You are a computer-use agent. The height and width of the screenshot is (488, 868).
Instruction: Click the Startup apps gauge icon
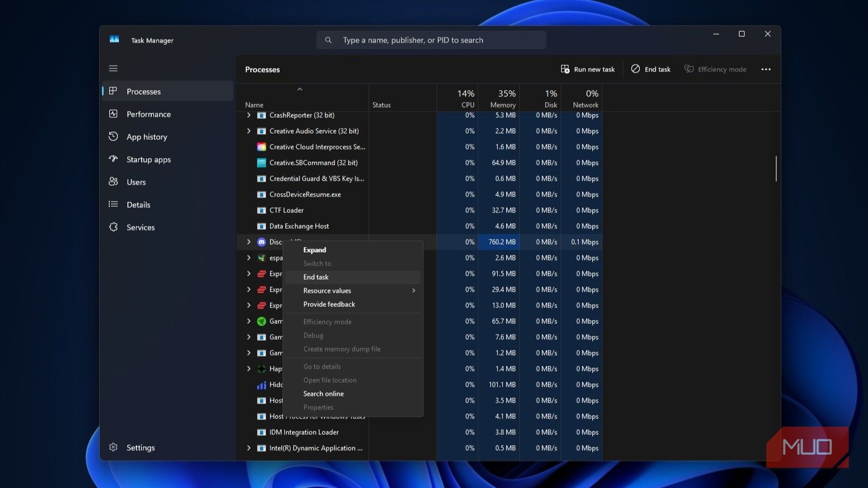(x=113, y=159)
